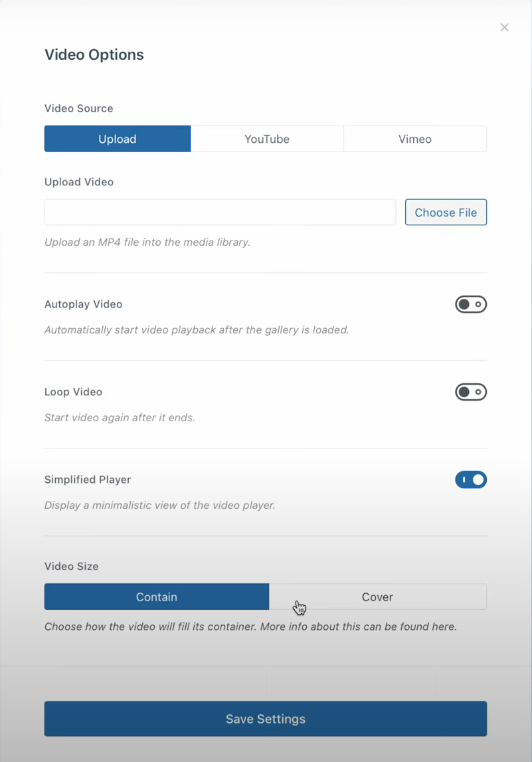This screenshot has height=762, width=532.
Task: Click the Upload Video text field
Action: click(220, 213)
